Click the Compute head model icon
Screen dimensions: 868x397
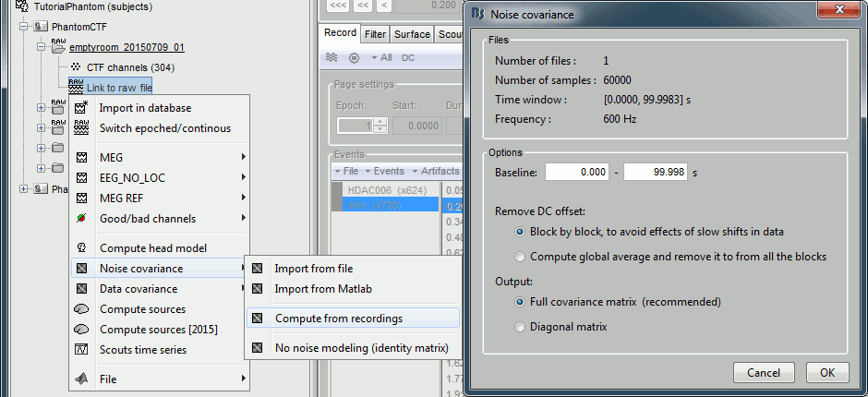coord(82,248)
